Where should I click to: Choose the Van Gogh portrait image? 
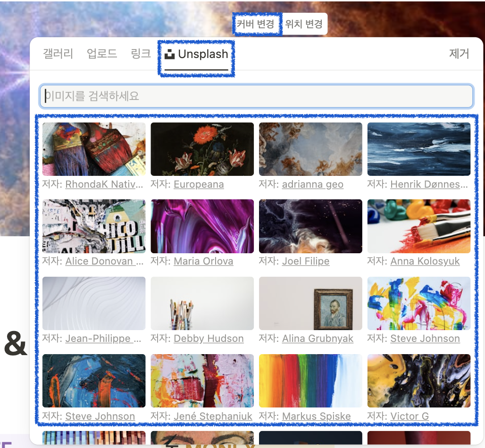coord(310,304)
